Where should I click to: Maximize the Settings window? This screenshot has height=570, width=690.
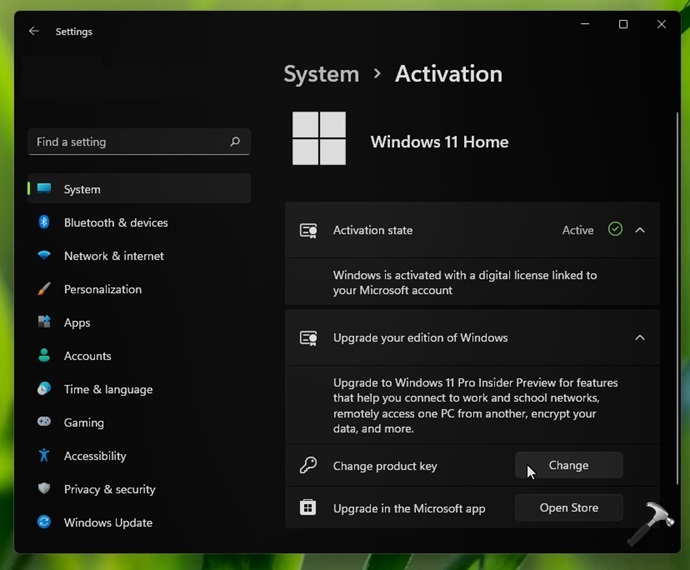pos(623,24)
